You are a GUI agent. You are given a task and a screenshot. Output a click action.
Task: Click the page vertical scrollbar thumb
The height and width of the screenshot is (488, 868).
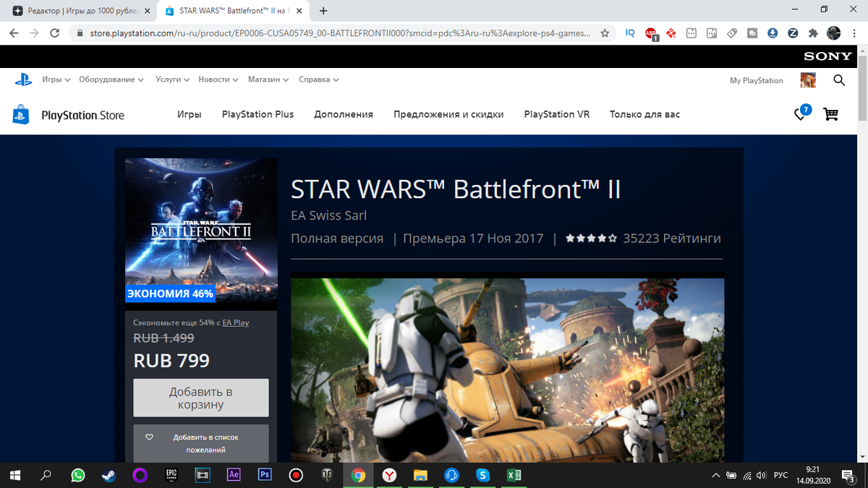(861, 87)
